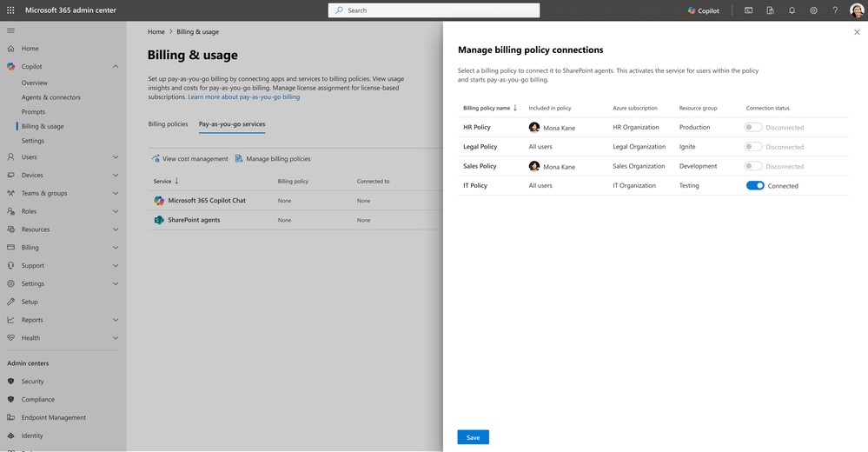Click the help question mark icon

(x=835, y=10)
